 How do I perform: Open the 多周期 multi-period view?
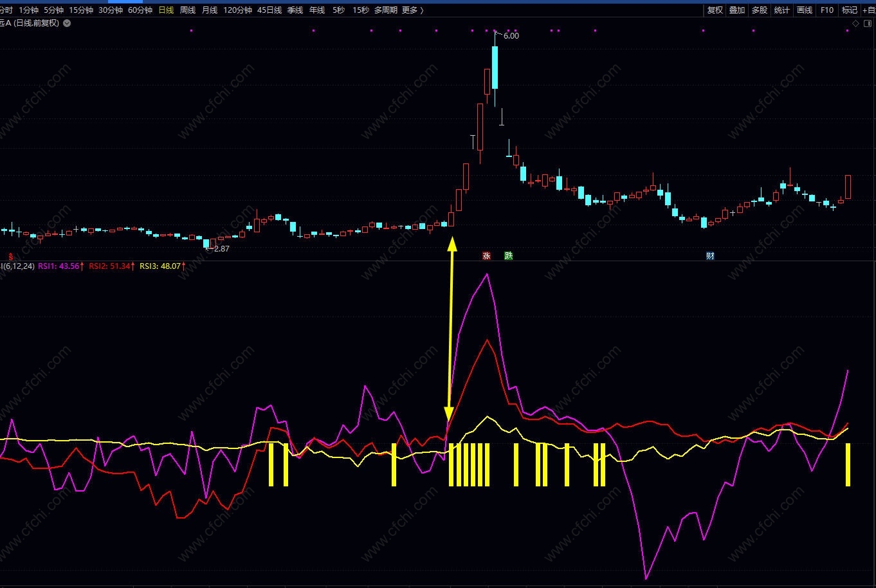click(x=386, y=10)
